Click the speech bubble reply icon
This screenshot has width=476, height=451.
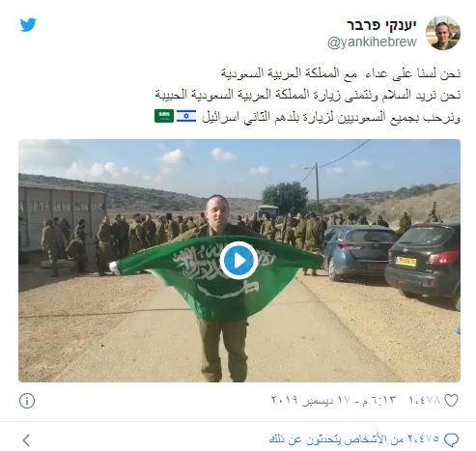point(451,439)
